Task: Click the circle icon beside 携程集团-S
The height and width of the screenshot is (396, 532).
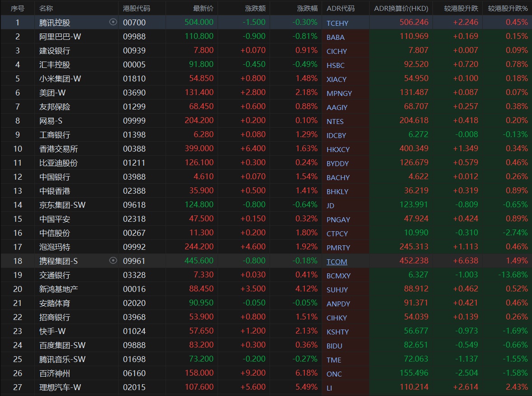Action: click(x=113, y=260)
